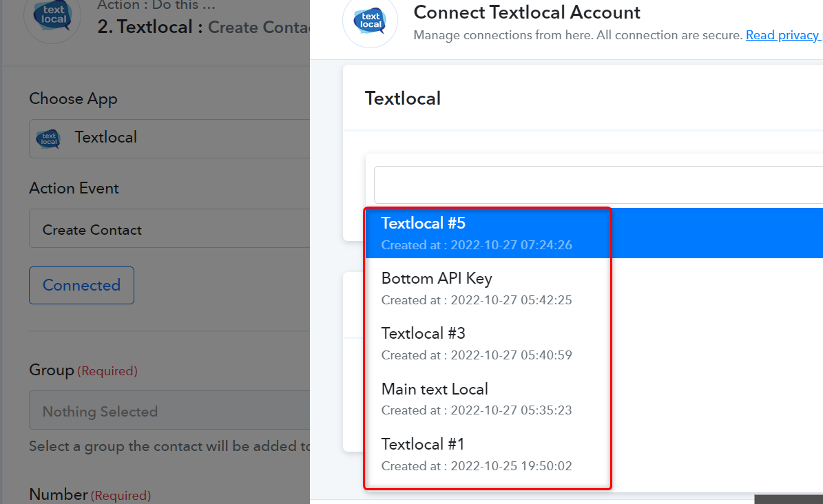Select Textlocal #5 connection option
The image size is (823, 504).
[594, 233]
